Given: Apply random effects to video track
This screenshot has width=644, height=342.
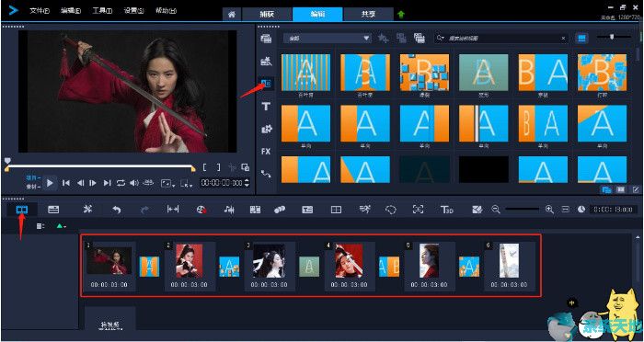Looking at the screenshot, I should pos(420,39).
